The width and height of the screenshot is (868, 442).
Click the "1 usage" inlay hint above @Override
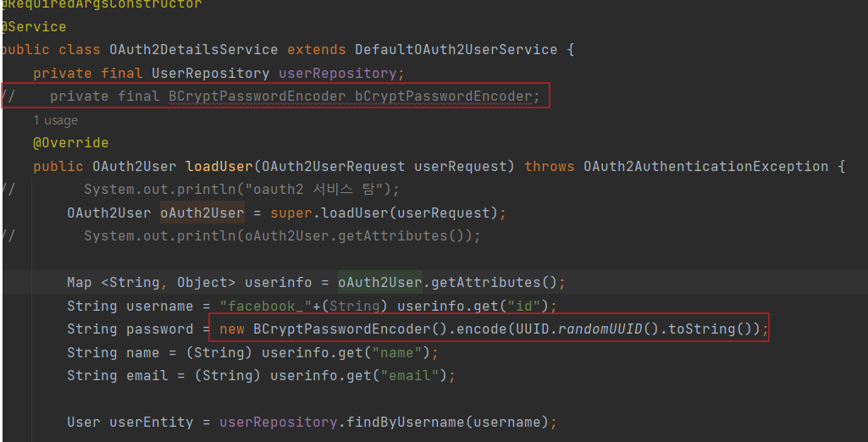tap(55, 120)
